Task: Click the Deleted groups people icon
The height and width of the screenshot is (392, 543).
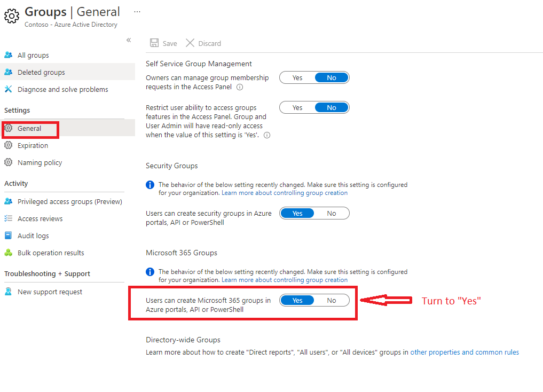Action: click(9, 72)
